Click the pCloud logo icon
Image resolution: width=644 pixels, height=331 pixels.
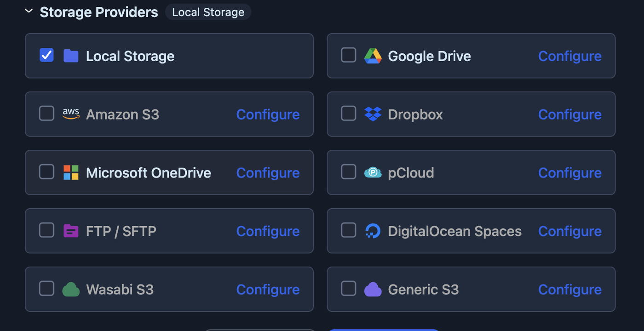373,172
